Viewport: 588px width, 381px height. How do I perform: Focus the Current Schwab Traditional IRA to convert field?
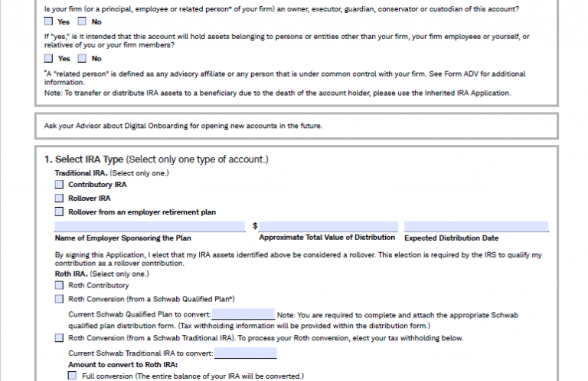coord(245,353)
